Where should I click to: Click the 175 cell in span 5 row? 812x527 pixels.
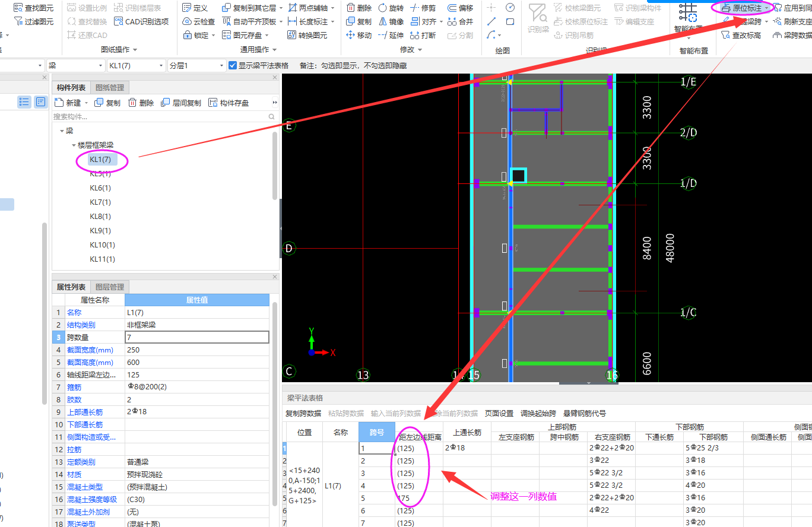point(418,498)
